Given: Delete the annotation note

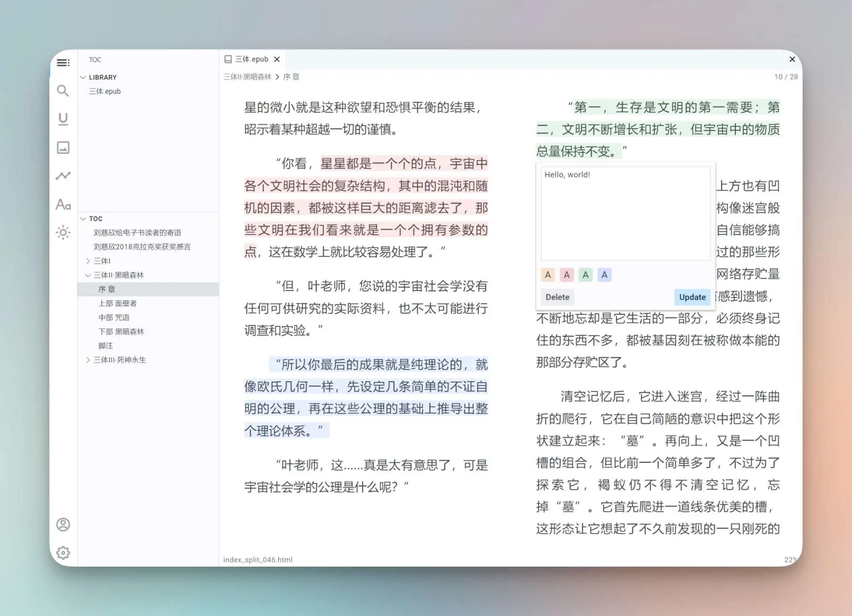Looking at the screenshot, I should (x=557, y=297).
